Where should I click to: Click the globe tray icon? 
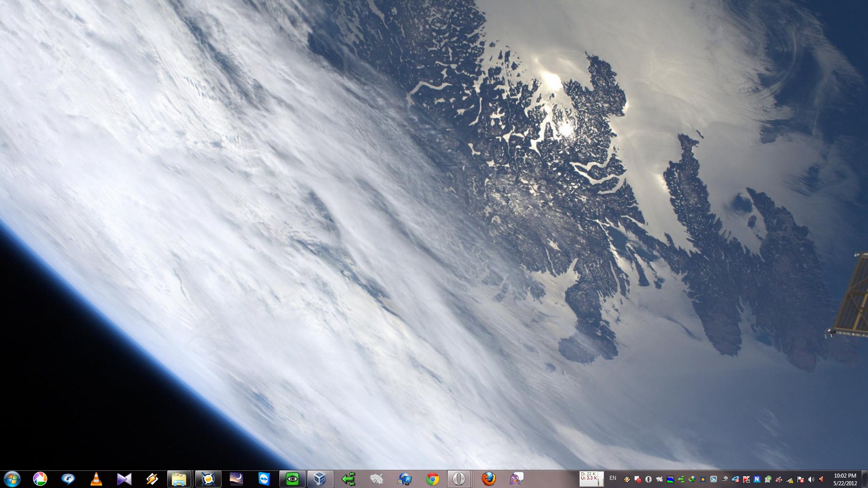(692, 479)
